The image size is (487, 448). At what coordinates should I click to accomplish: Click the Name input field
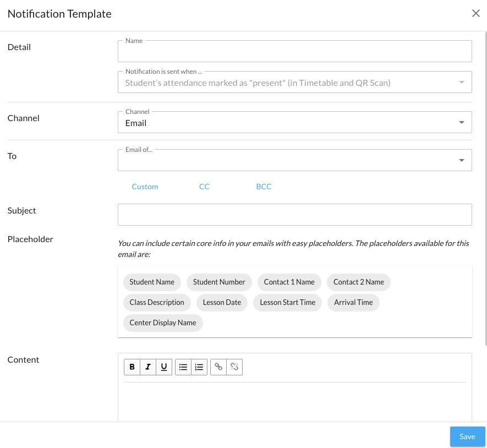pyautogui.click(x=294, y=52)
